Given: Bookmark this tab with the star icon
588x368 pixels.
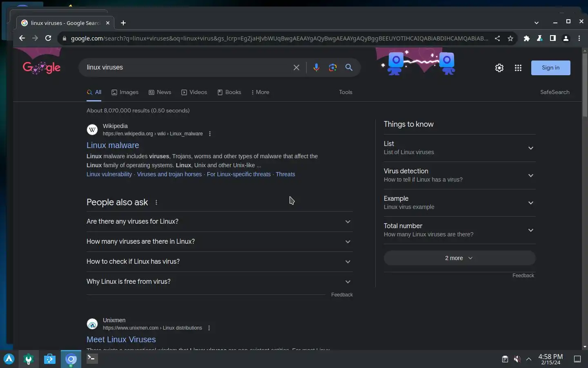Looking at the screenshot, I should pyautogui.click(x=510, y=38).
